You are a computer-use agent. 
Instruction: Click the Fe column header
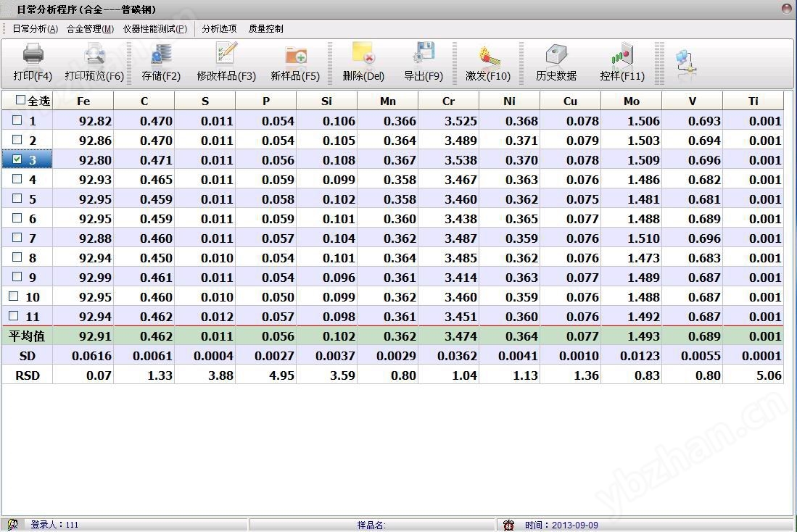[83, 101]
